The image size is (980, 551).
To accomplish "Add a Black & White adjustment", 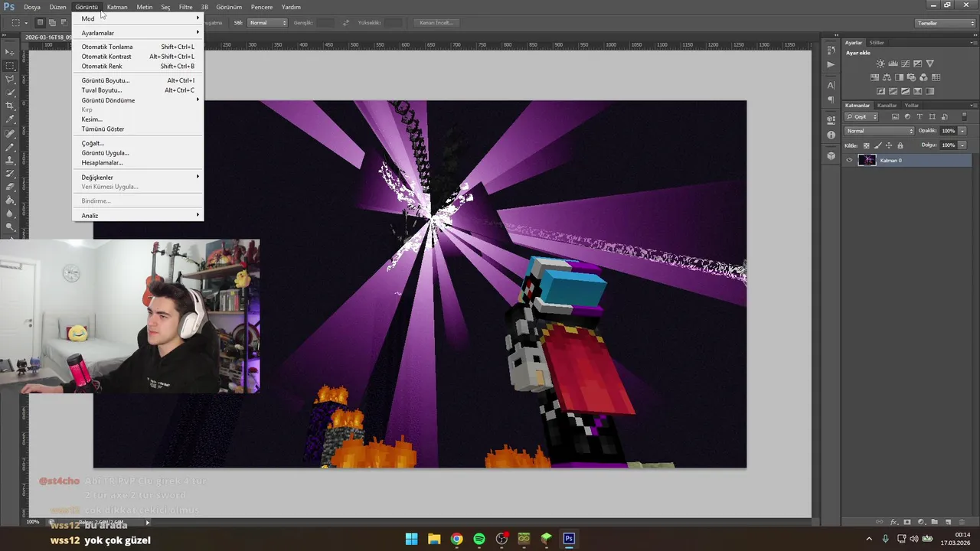I will pyautogui.click(x=899, y=77).
